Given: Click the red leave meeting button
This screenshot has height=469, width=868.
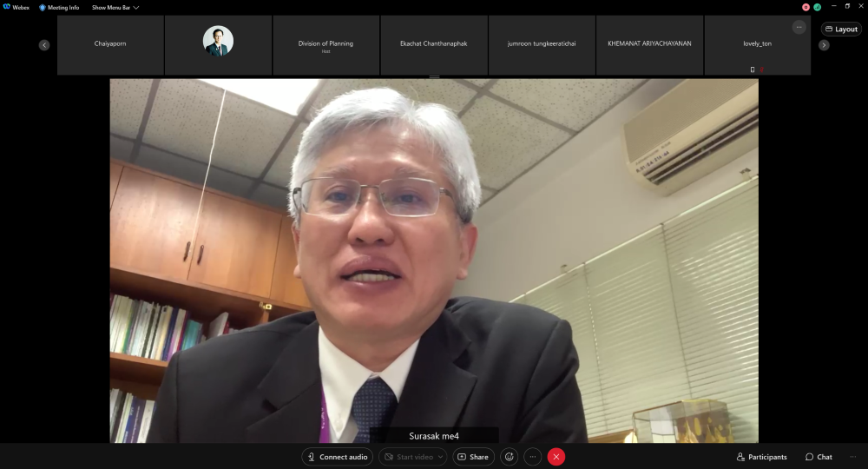Looking at the screenshot, I should coord(556,457).
